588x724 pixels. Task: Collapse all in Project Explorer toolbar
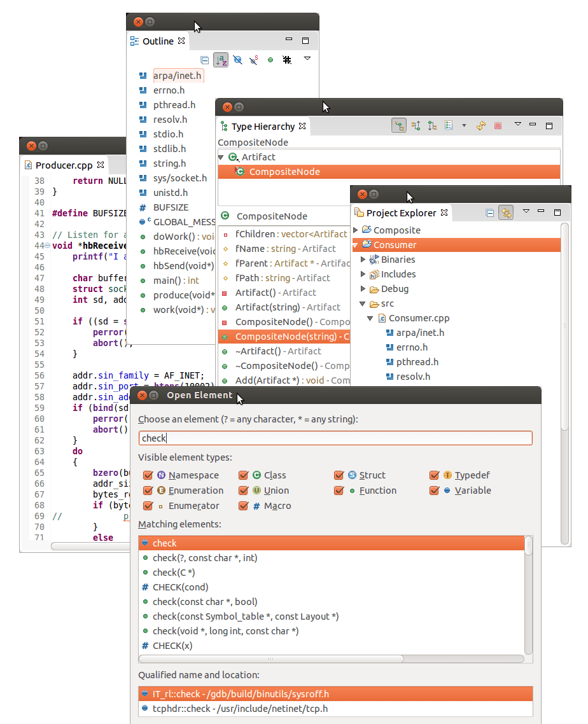click(489, 213)
